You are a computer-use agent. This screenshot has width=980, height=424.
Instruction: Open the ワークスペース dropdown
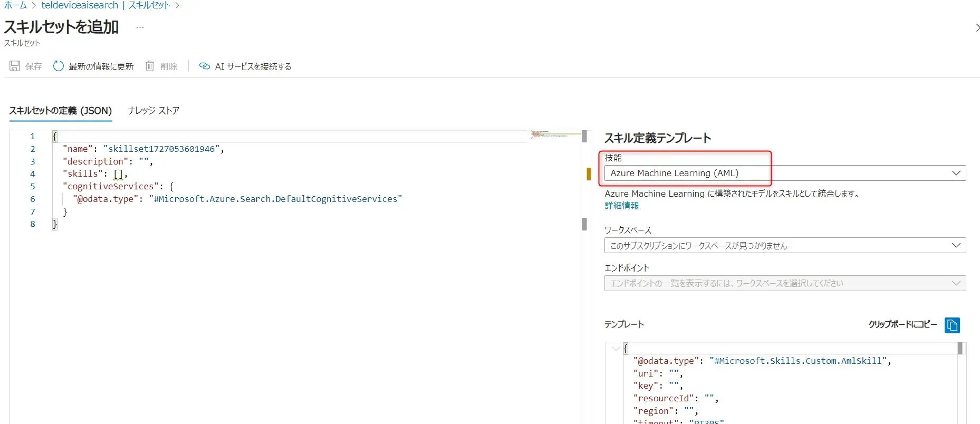(x=784, y=245)
